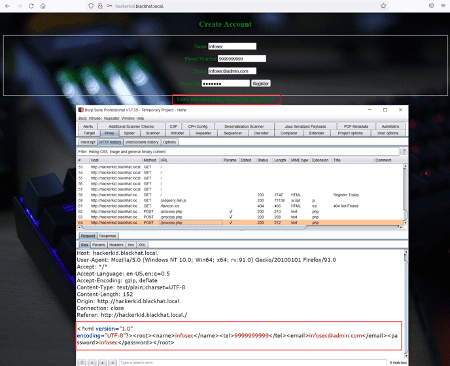The image size is (450, 366).
Task: Open the Comparer tab
Action: (x=289, y=133)
